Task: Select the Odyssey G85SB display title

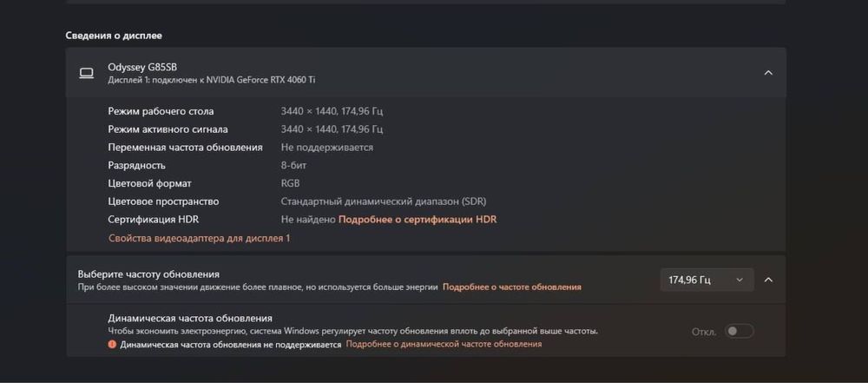Action: [143, 67]
